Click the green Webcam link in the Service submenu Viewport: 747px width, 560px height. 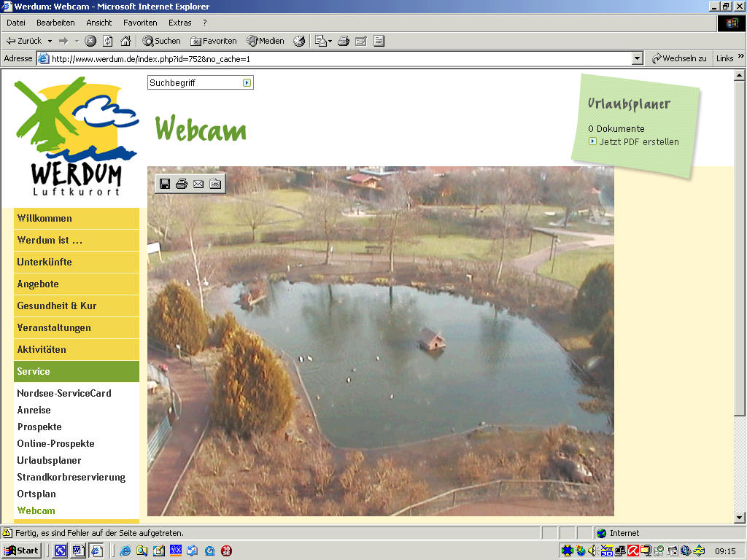(x=36, y=511)
